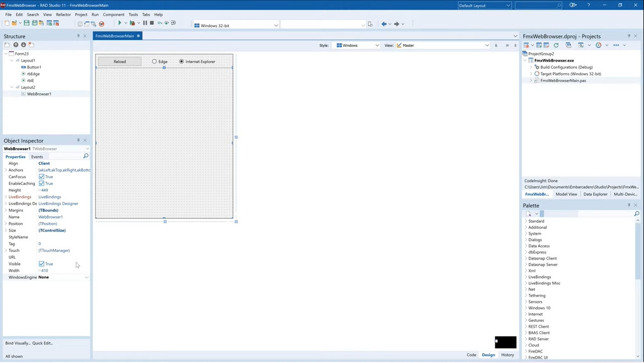The height and width of the screenshot is (363, 644).
Task: Click the Open file folder icon
Action: click(x=14, y=24)
